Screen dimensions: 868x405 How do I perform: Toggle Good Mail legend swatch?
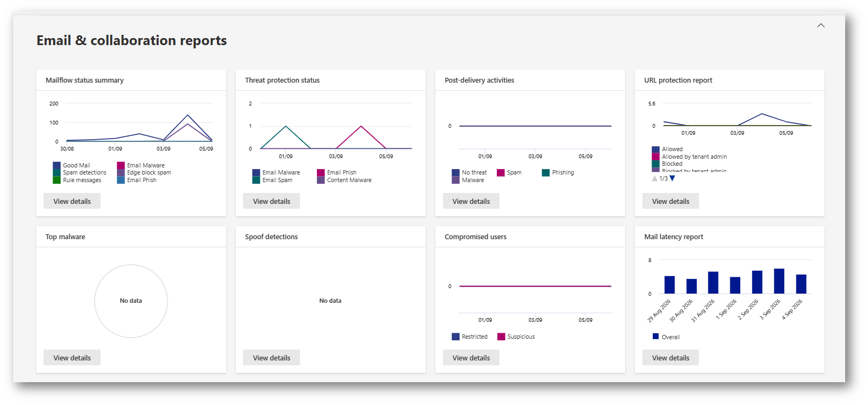click(57, 165)
